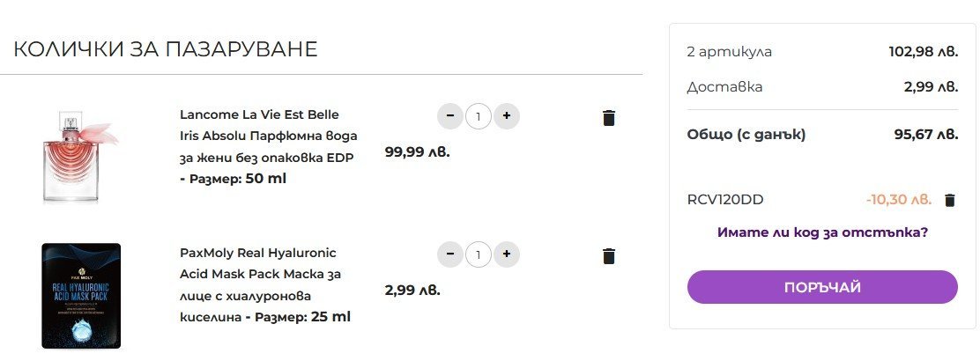980x361 pixels.
Task: Click 'Имате ли код за отстъпка?' link
Action: coord(822,232)
